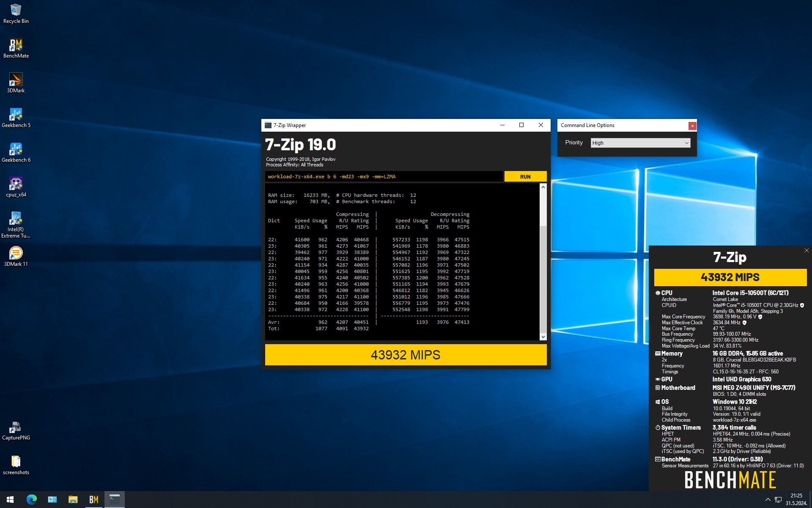This screenshot has height=508, width=812.
Task: Close the BenchMate result overlay panel
Action: (x=806, y=251)
